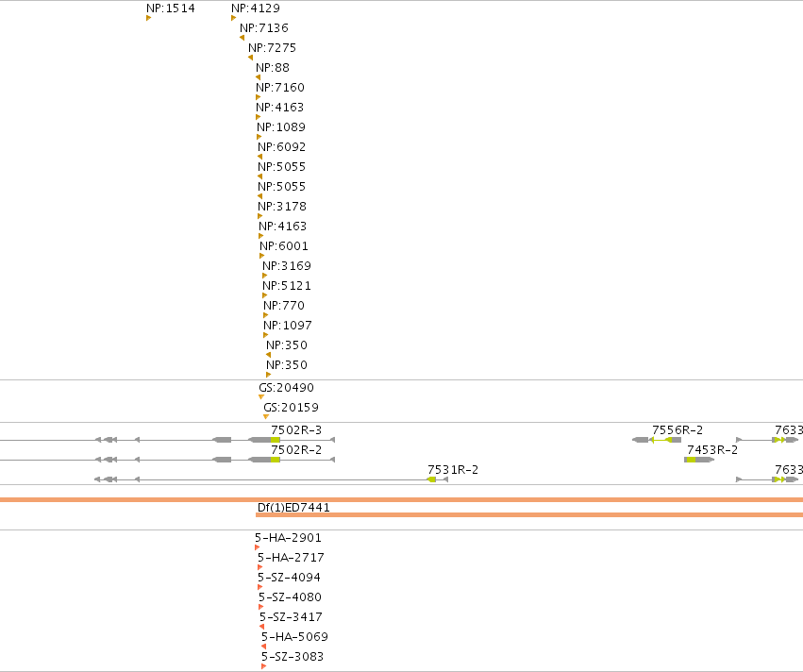This screenshot has width=803, height=672.
Task: Select the 7556R-2 gene model glyph
Action: (657, 440)
